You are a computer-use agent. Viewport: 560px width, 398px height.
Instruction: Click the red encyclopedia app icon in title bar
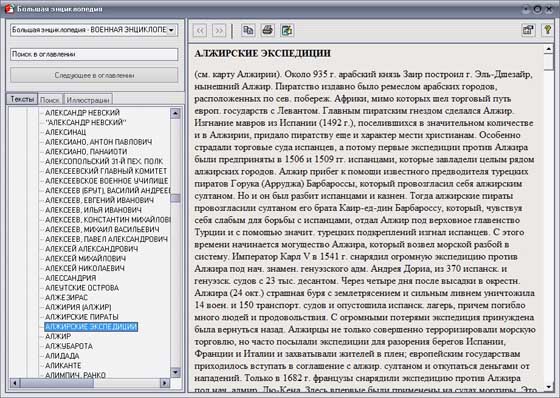(x=9, y=9)
